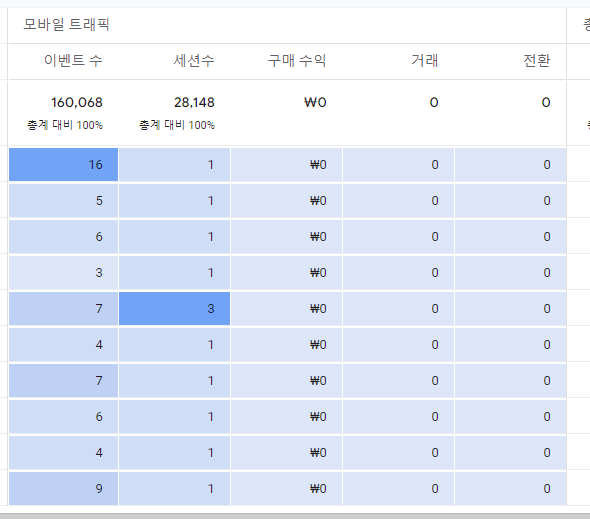Click 전환 value 0 in the 3-sessions row
The height and width of the screenshot is (519, 590).
click(x=511, y=309)
